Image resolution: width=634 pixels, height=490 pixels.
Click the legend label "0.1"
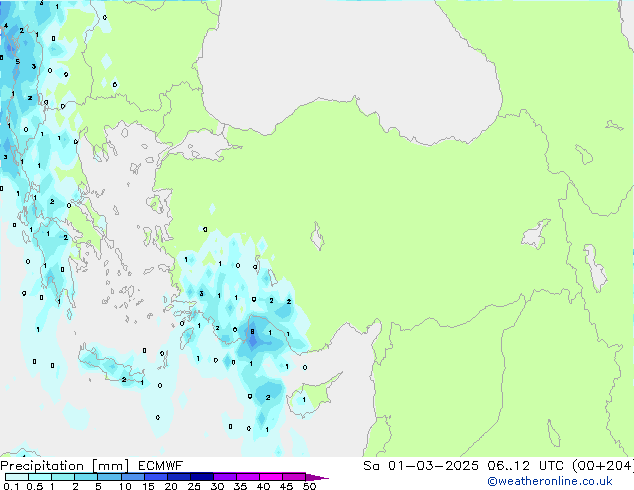(11, 486)
